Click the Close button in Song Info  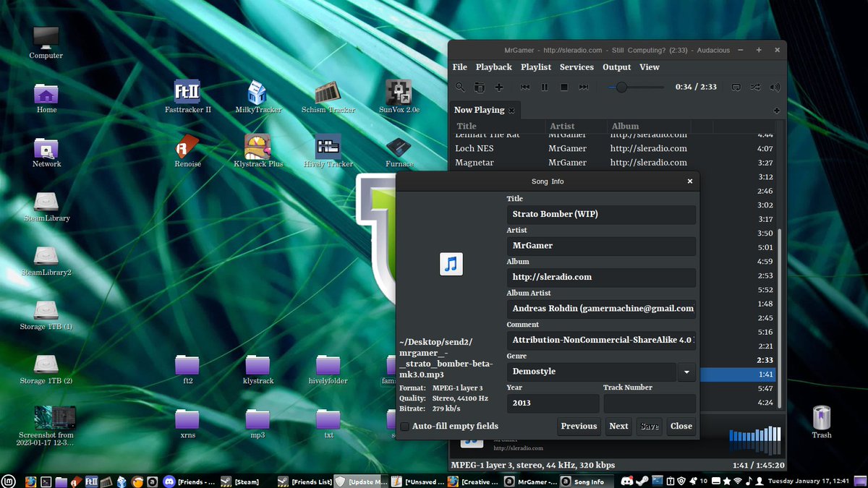point(681,427)
